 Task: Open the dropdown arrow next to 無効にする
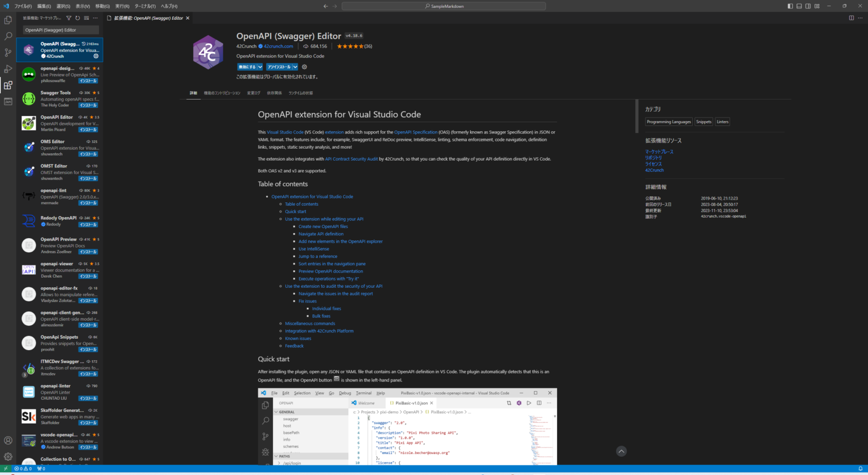[260, 67]
